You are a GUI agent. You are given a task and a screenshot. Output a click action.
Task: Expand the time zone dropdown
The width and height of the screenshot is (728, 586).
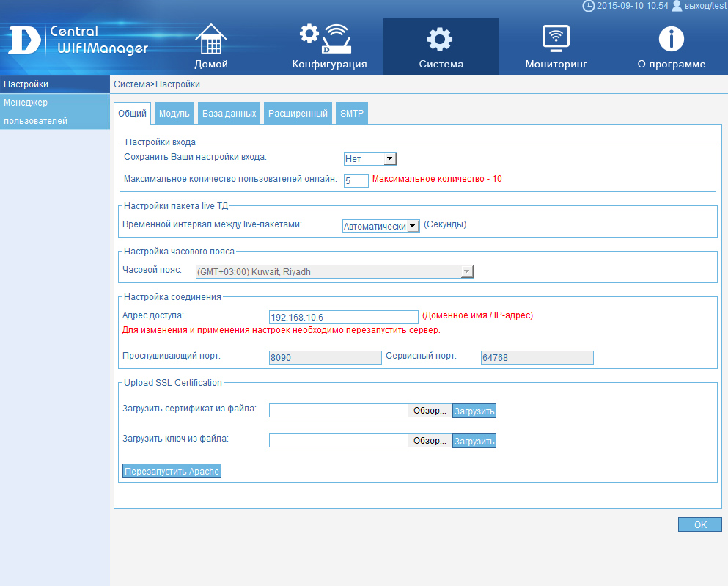[x=466, y=272]
